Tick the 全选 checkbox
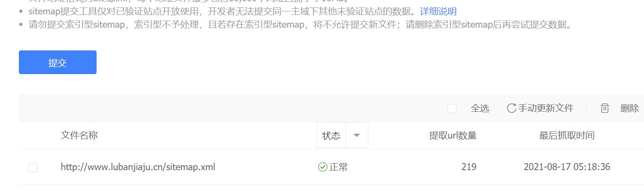The width and height of the screenshot is (644, 196). [452, 108]
